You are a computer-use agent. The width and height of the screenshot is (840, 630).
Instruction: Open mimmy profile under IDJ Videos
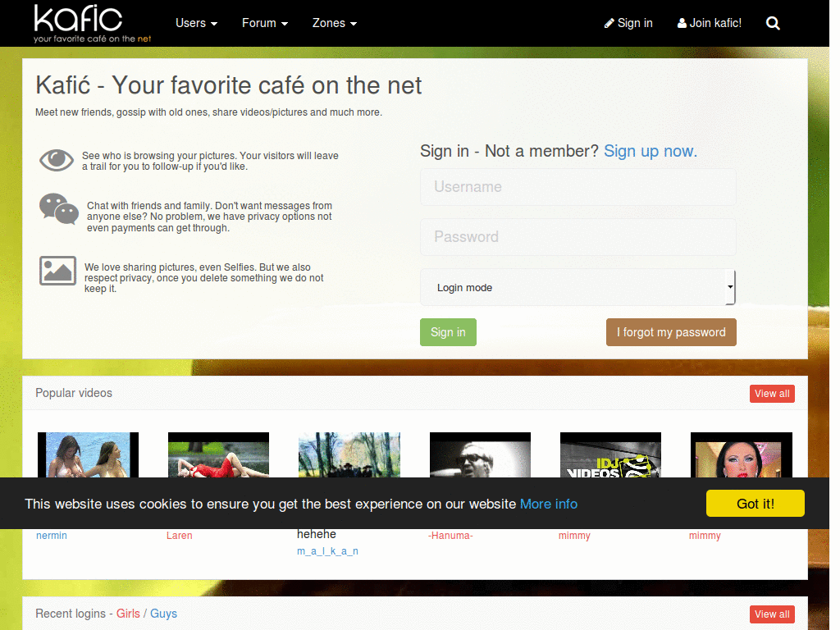point(574,536)
